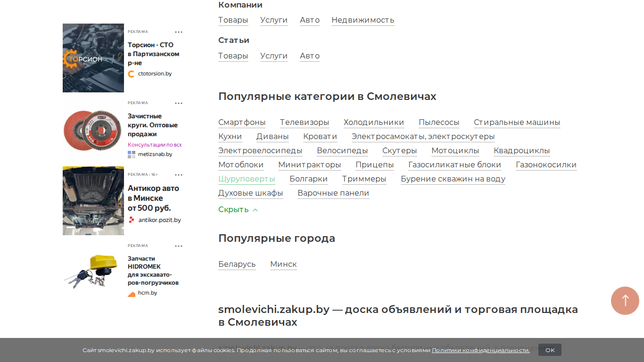Open Велосипеды category
The width and height of the screenshot is (644, 362).
coord(342,151)
